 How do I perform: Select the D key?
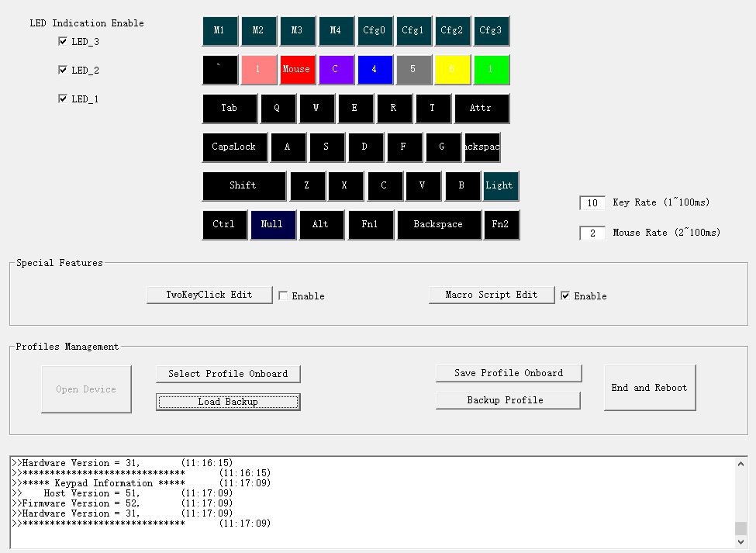[x=365, y=147]
